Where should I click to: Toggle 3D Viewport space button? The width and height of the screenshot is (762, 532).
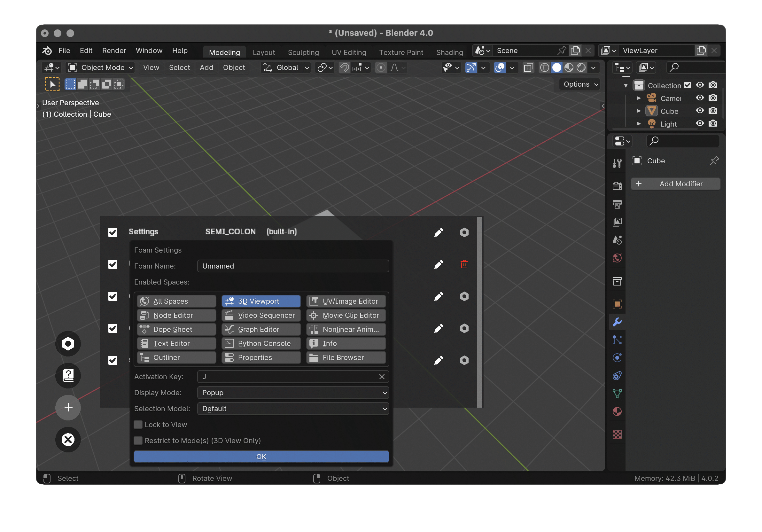261,301
